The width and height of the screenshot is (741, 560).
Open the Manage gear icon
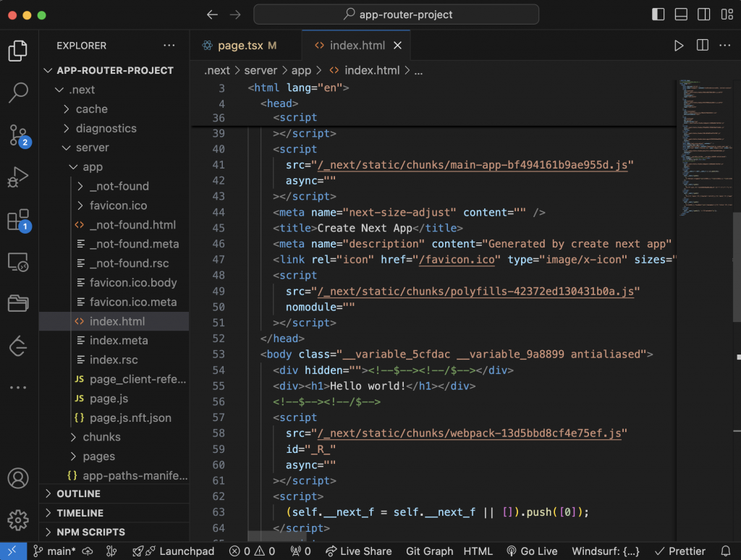tap(18, 519)
